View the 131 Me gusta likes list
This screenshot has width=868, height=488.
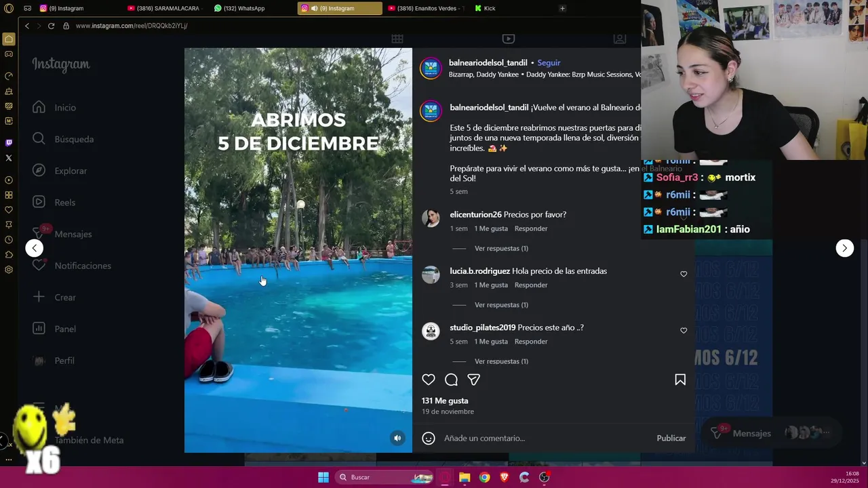click(x=445, y=401)
